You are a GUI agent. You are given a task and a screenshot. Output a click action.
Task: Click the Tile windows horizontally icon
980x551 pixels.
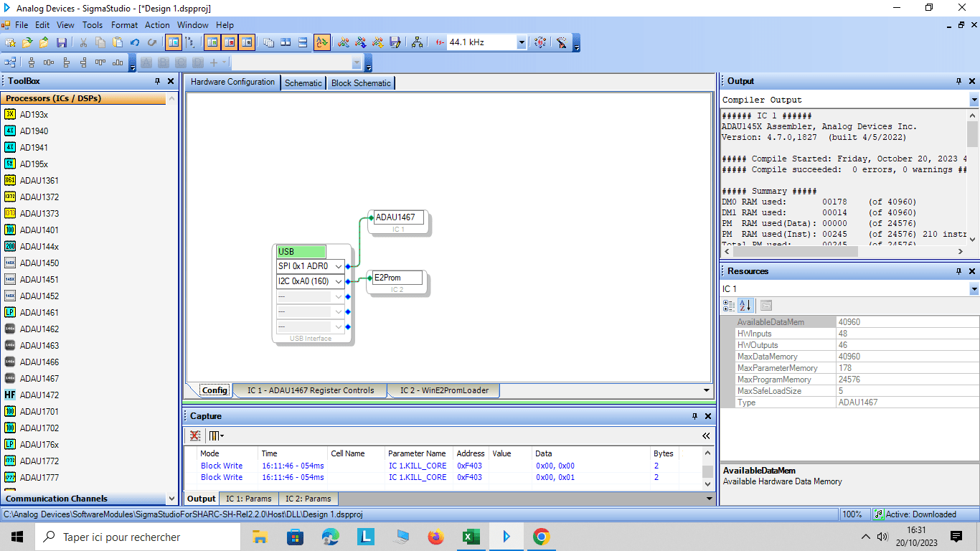pos(303,42)
